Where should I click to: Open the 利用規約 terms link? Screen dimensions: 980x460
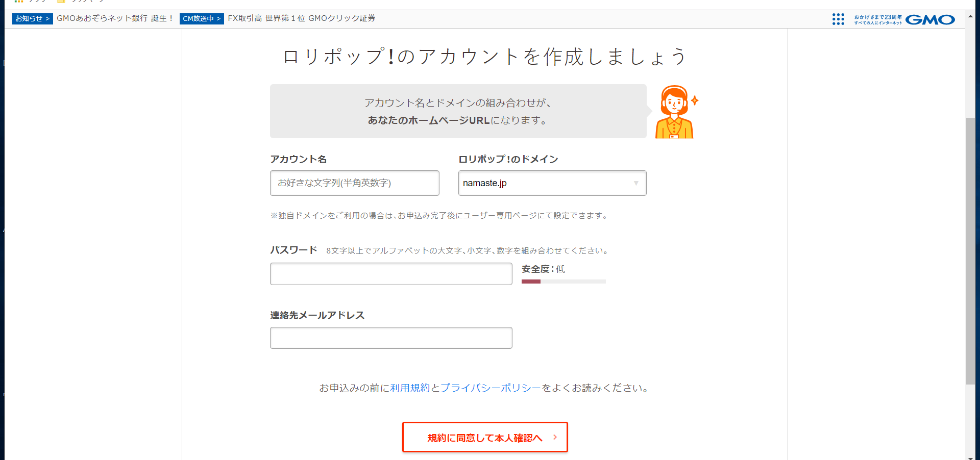pos(410,388)
